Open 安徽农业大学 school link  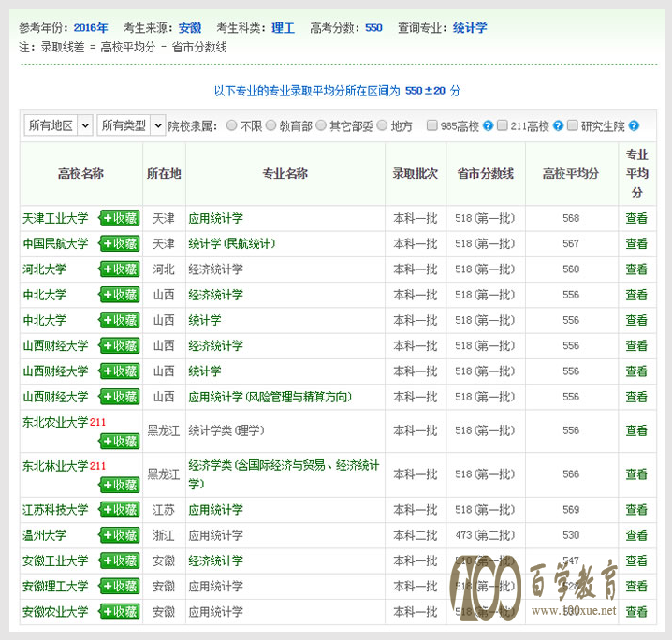[x=55, y=611]
